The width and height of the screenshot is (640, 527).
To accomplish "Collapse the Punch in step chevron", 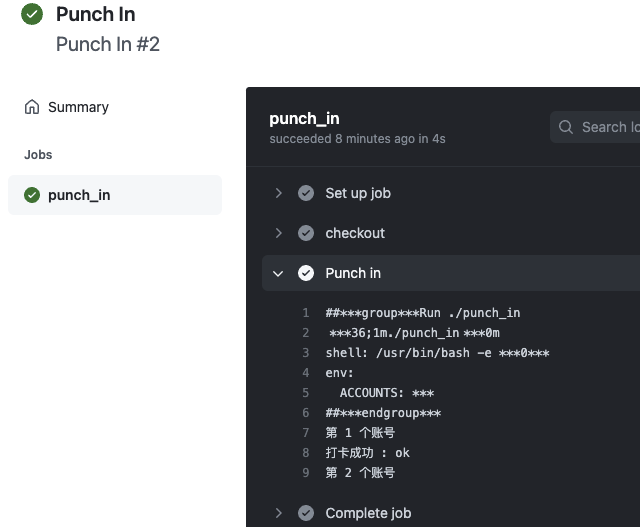I will (278, 273).
